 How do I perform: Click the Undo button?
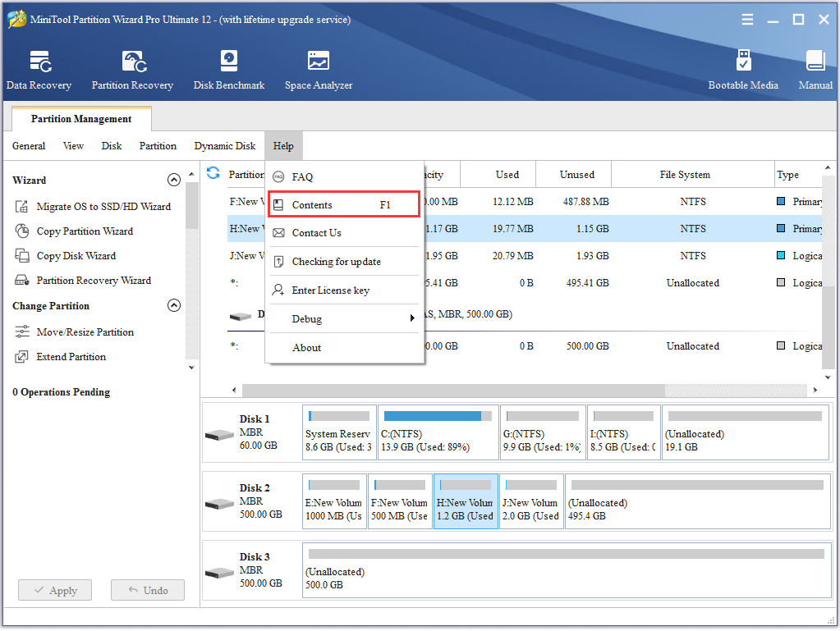[x=148, y=590]
